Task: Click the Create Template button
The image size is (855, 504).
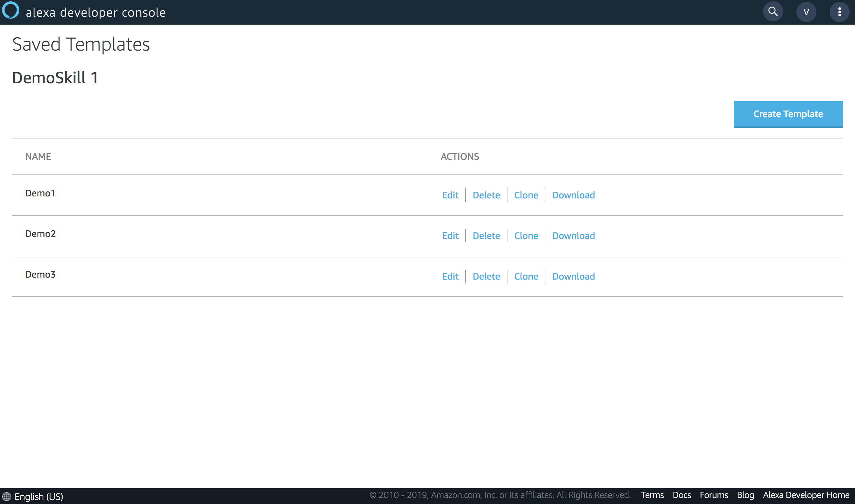Action: pos(788,114)
